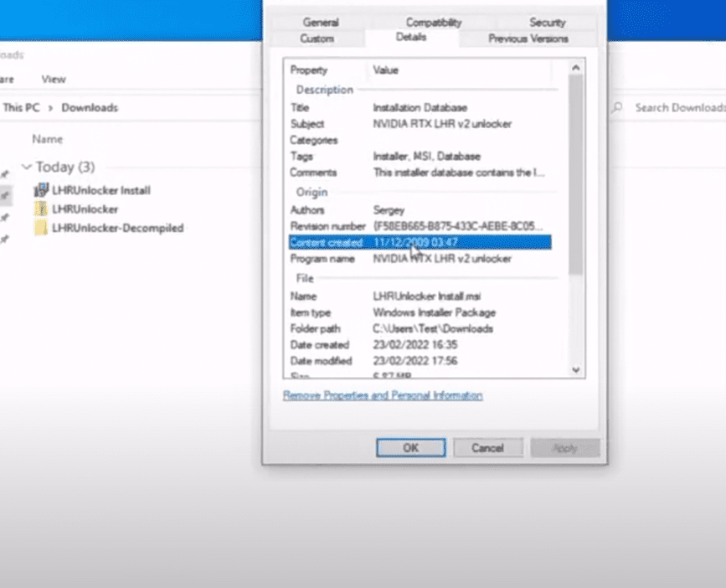Select the Revision number value
Viewport: 726px width, 588px height.
pos(458,226)
